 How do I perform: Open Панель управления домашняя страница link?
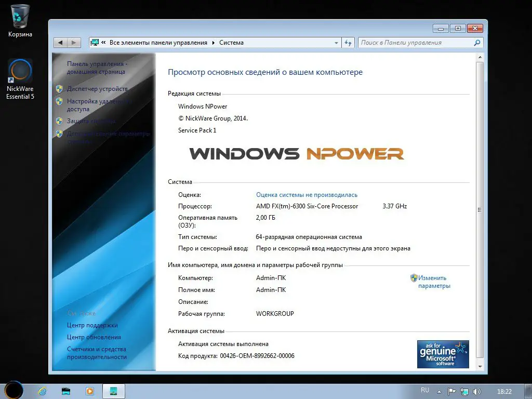[97, 68]
